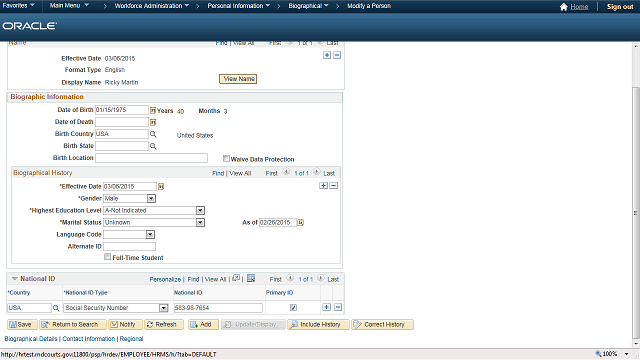Click the Date of Birth field

(x=122, y=110)
